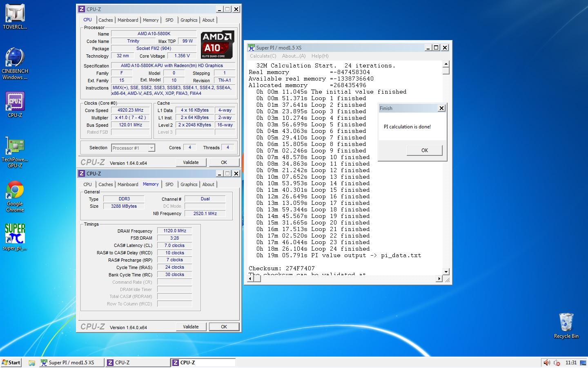588x368 pixels.
Task: Open the TechPowerUp GPU-Z desktop icon
Action: (15, 152)
